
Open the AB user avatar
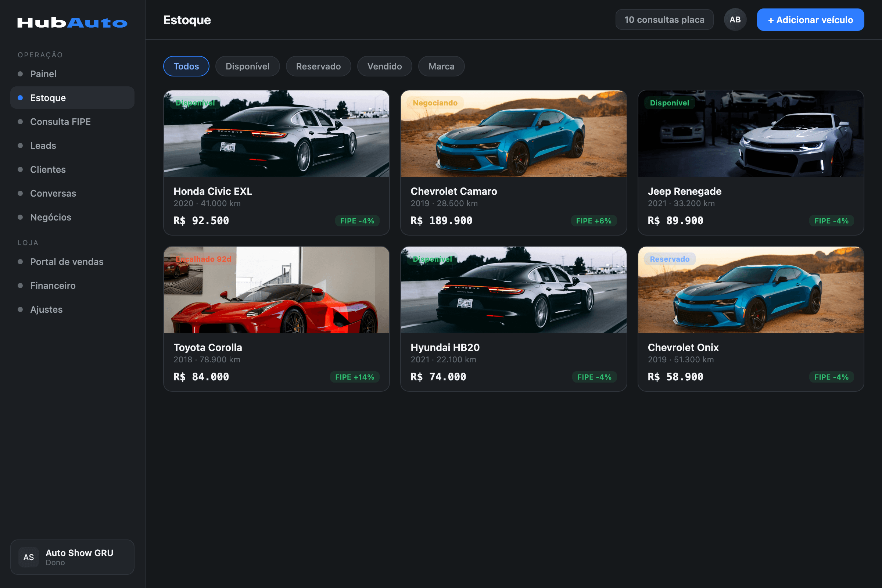pos(735,19)
